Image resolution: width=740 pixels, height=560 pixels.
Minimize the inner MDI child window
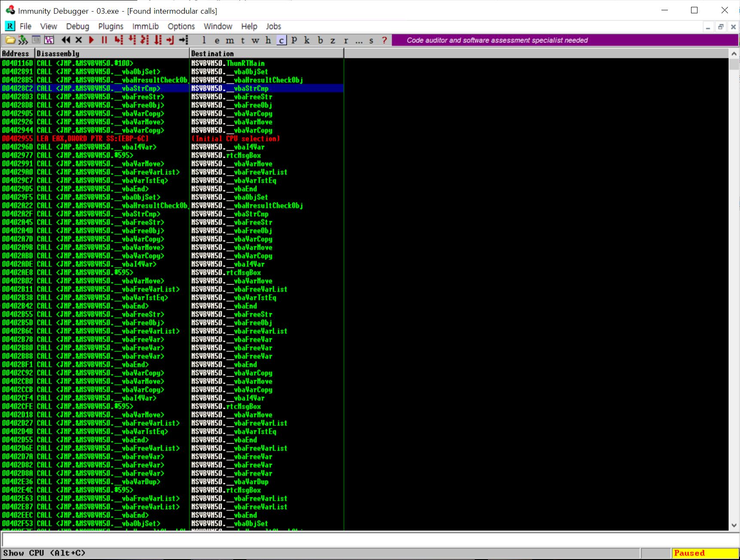click(708, 27)
